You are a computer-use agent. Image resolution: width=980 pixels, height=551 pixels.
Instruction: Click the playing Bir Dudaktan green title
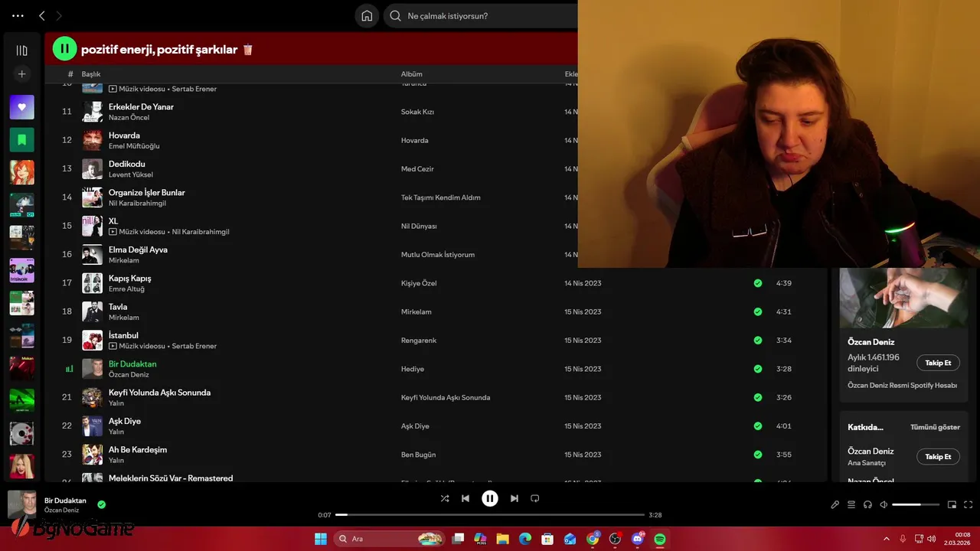pyautogui.click(x=132, y=364)
